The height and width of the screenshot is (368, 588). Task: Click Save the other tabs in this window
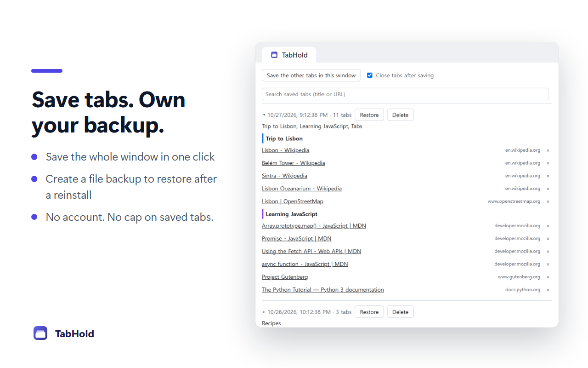311,75
